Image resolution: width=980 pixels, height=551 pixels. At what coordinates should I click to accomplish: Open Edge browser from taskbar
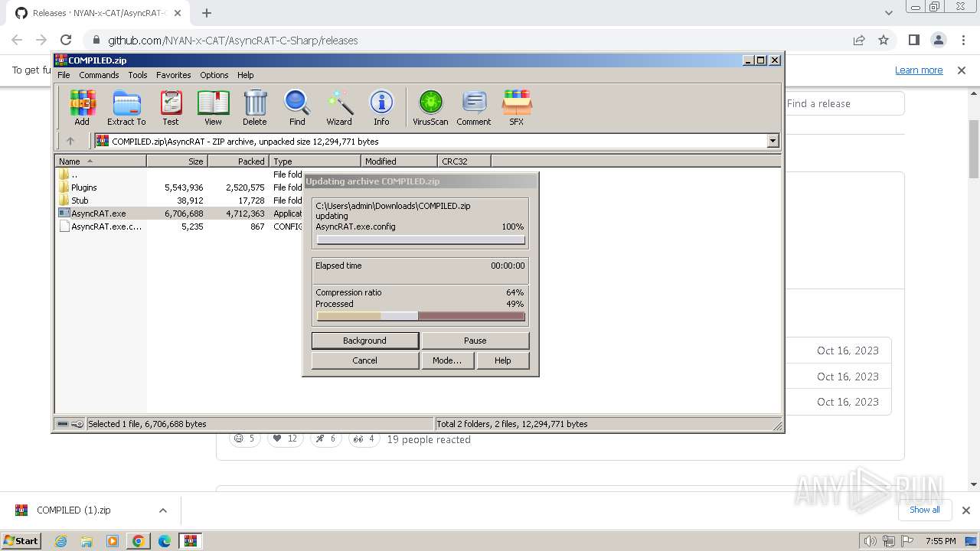[x=164, y=541]
